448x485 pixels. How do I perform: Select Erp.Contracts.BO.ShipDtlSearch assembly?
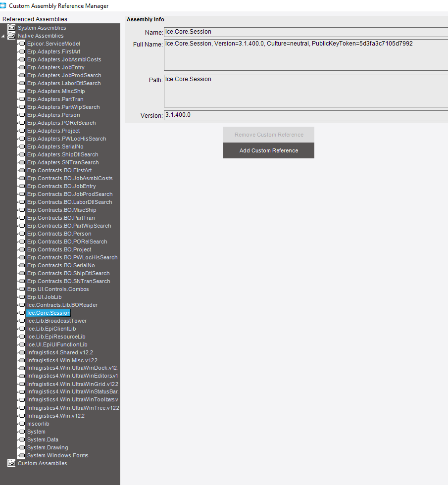click(68, 273)
